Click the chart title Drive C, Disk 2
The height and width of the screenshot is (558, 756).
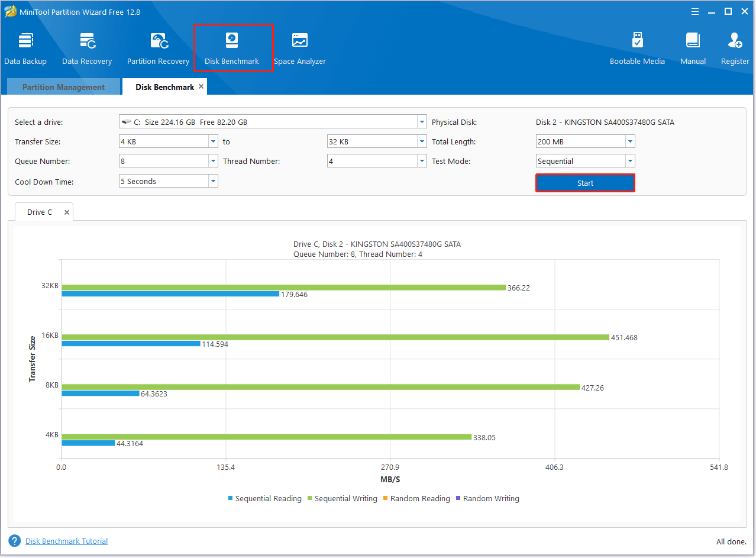click(x=377, y=244)
